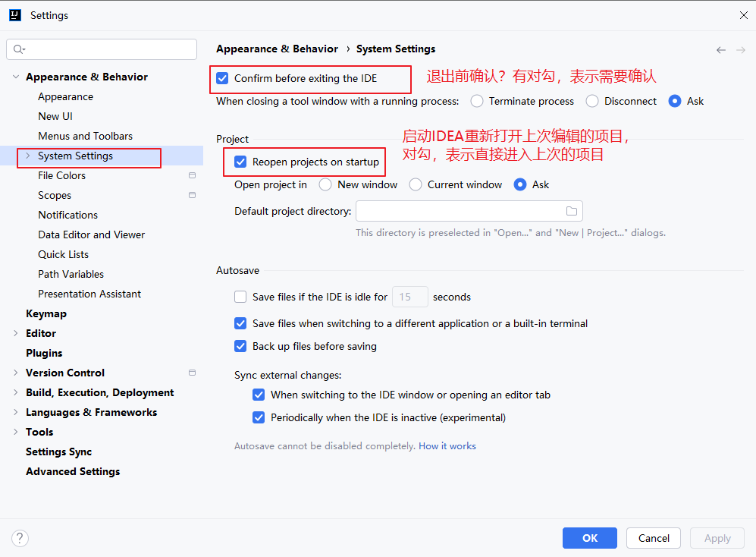Select New window radio option
This screenshot has width=756, height=557.
325,184
